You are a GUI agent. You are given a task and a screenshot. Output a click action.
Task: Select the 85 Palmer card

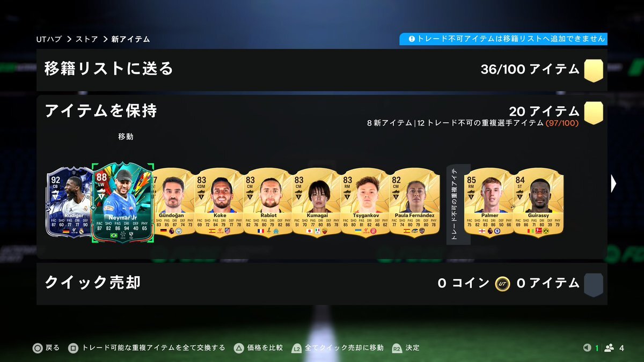pos(488,202)
